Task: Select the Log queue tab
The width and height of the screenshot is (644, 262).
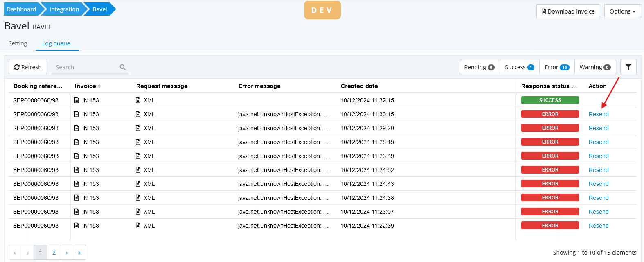Action: (56, 43)
